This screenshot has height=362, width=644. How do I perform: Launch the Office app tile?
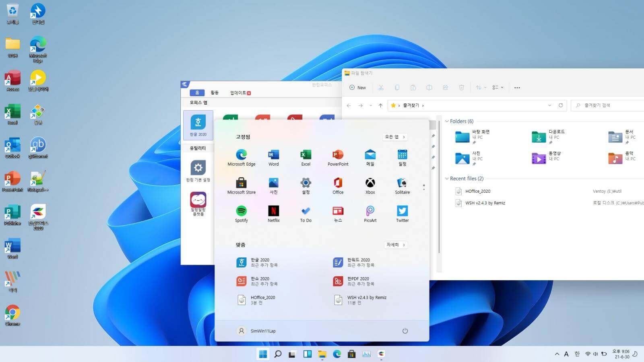coord(338,186)
